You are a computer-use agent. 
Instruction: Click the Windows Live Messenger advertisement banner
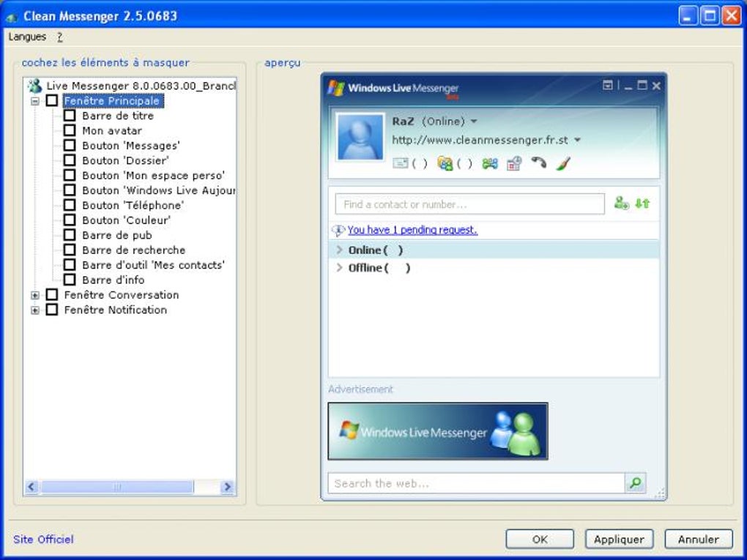[438, 431]
